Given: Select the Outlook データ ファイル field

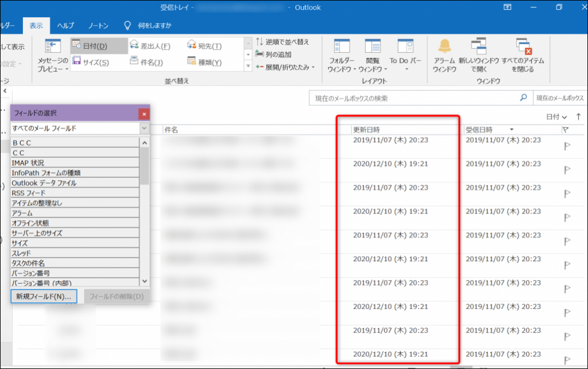Looking at the screenshot, I should click(x=75, y=183).
